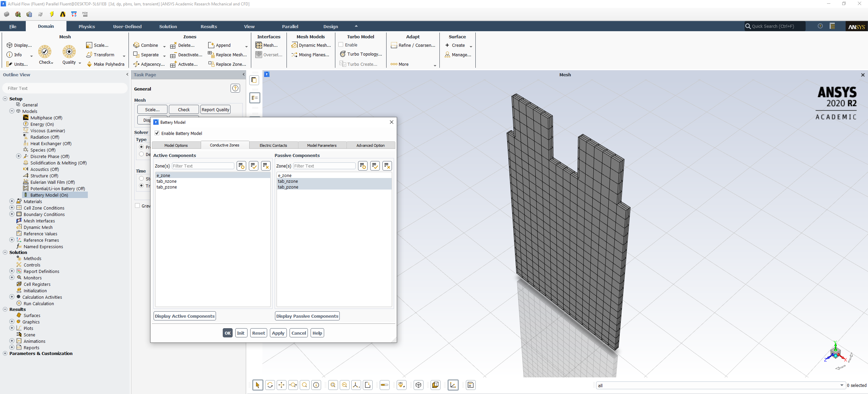Click the Active Components zone filter field
The image size is (868, 394).
(x=203, y=166)
